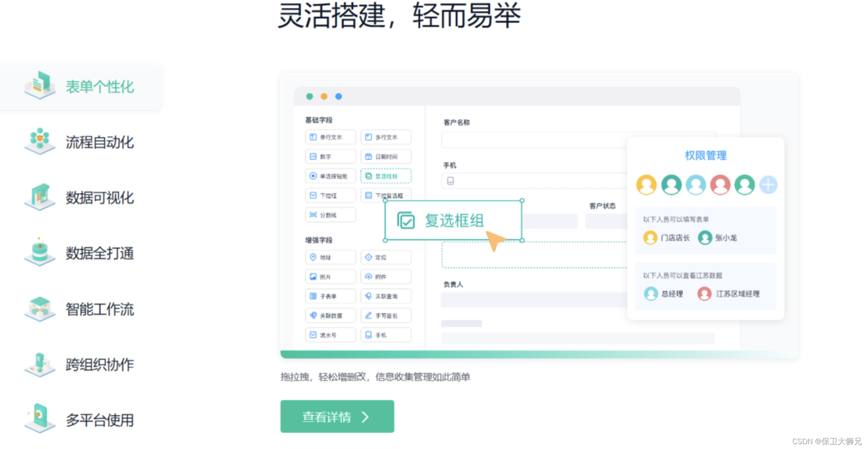This screenshot has width=868, height=449.
Task: Click the 图片 image field icon
Action: (x=313, y=277)
